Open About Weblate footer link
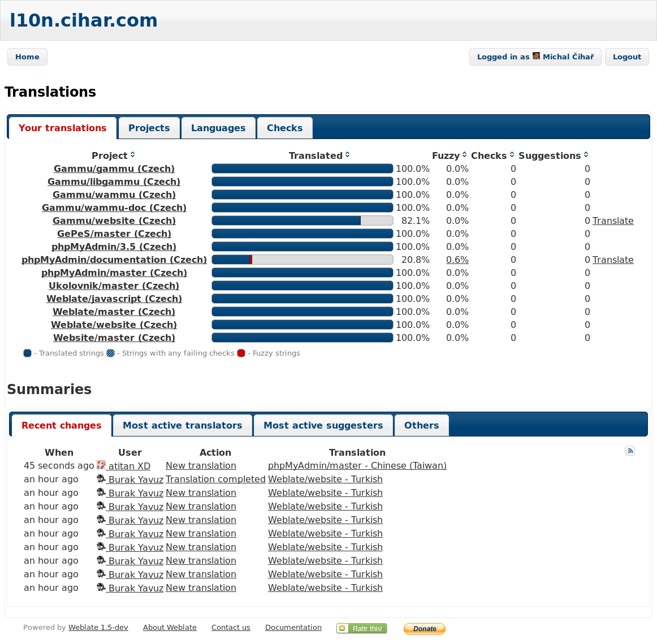The height and width of the screenshot is (644, 657). point(170,627)
